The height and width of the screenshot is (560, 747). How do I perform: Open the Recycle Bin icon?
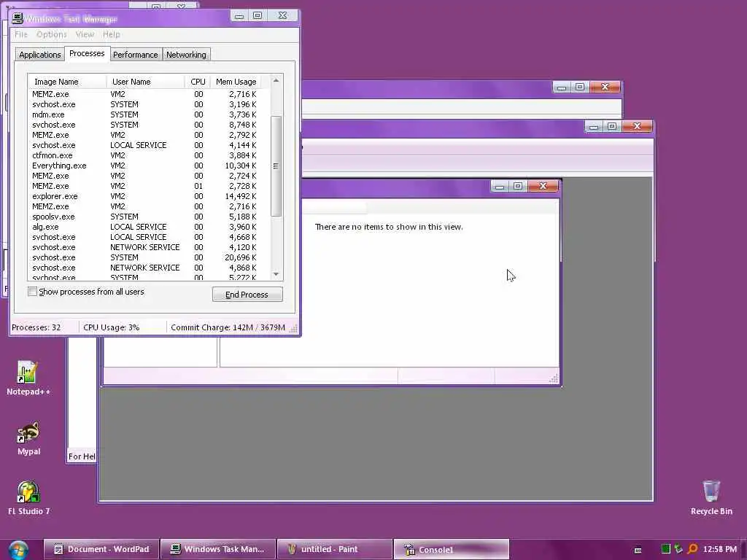[711, 497]
